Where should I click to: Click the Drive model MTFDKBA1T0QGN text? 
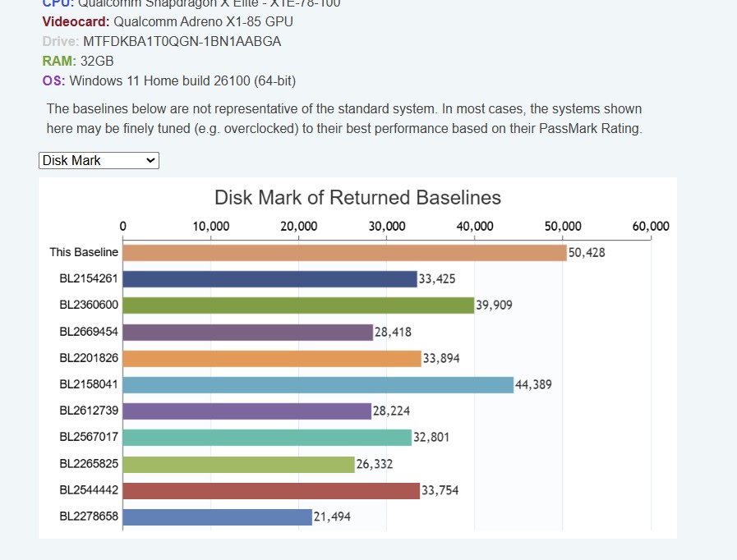coord(182,41)
